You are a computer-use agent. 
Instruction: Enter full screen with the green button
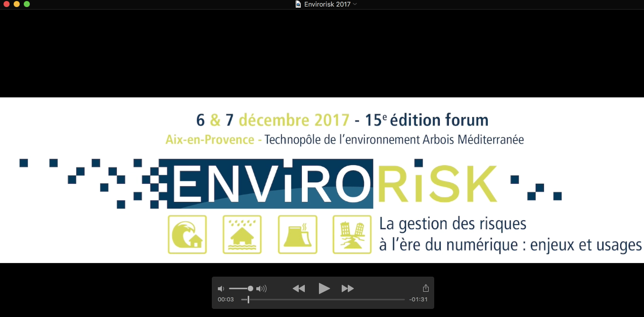click(27, 4)
